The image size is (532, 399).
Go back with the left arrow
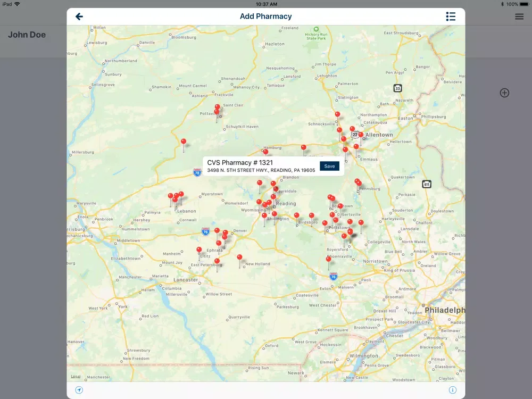[79, 16]
